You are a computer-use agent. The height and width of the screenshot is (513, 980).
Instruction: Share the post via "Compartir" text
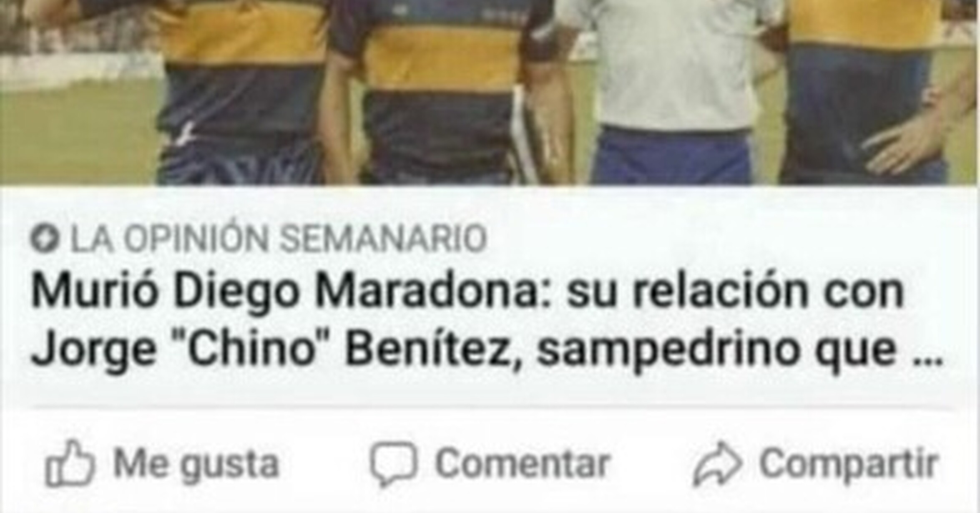coord(849,465)
